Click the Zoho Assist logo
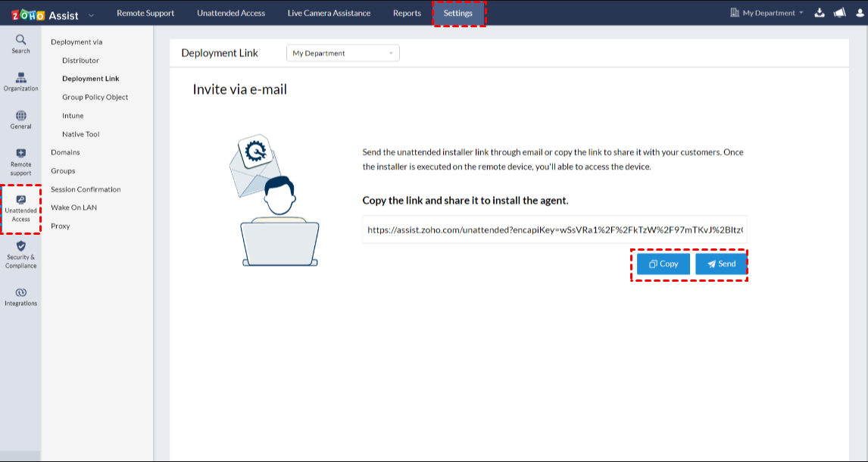Image resolution: width=868 pixels, height=462 pixels. click(x=45, y=15)
